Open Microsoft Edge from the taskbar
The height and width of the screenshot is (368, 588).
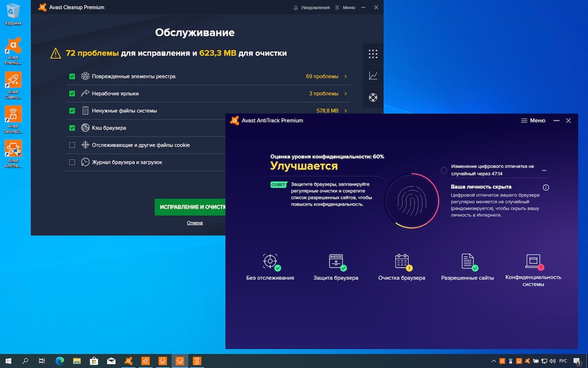click(60, 361)
